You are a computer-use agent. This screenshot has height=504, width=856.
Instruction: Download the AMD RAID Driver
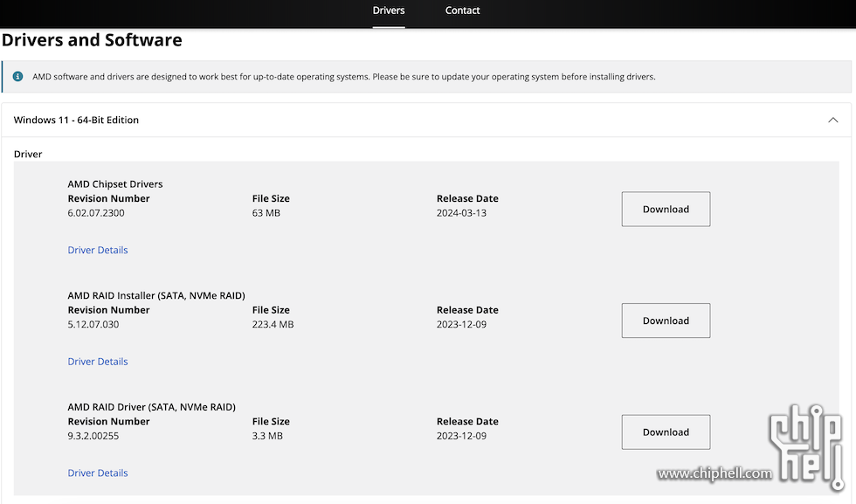(x=666, y=432)
